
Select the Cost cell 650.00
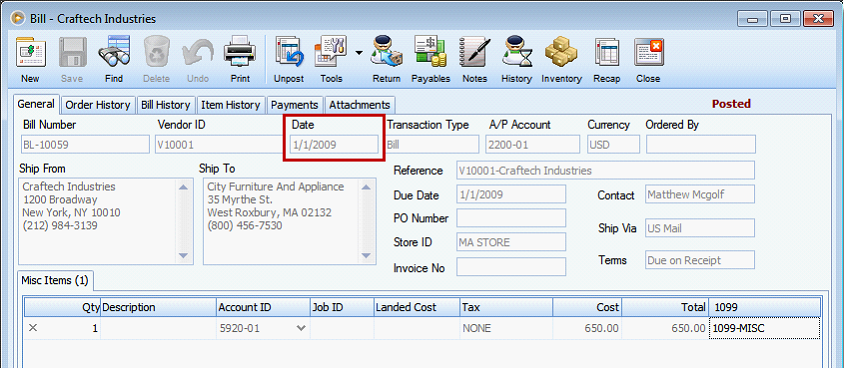(587, 328)
